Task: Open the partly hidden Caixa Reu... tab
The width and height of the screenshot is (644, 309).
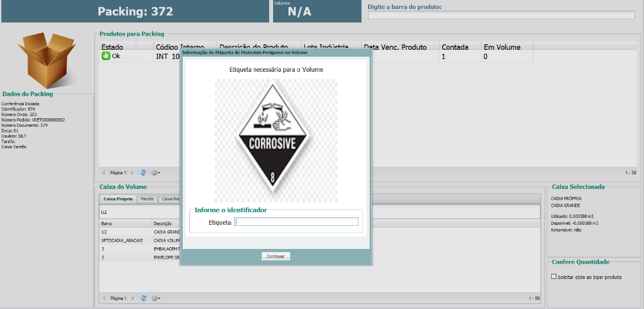Action: [x=169, y=199]
